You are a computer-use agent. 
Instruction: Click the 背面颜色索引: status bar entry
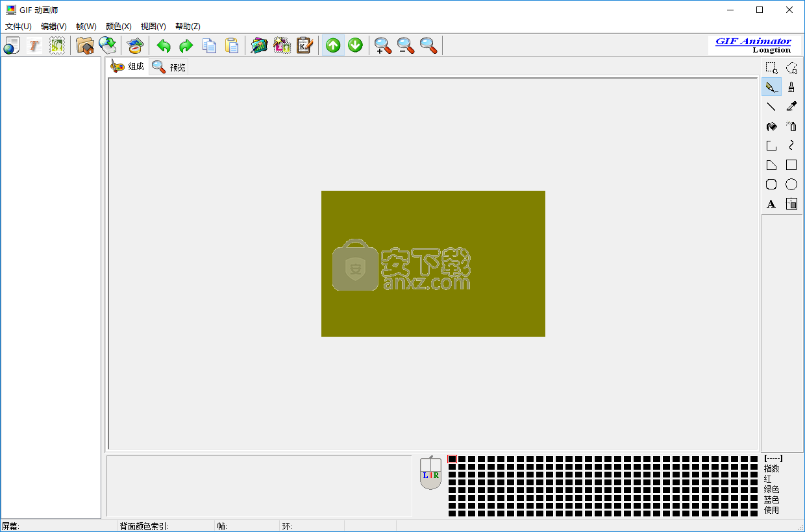point(144,526)
